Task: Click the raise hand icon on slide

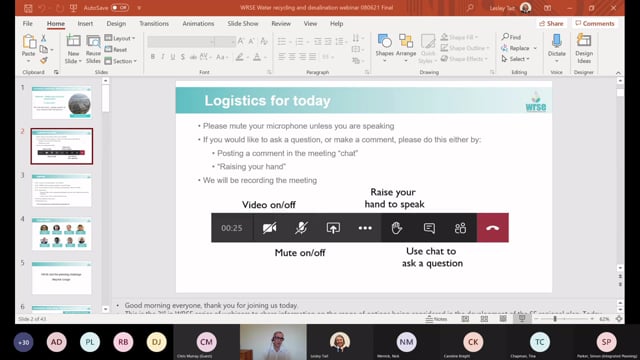Action: point(396,228)
